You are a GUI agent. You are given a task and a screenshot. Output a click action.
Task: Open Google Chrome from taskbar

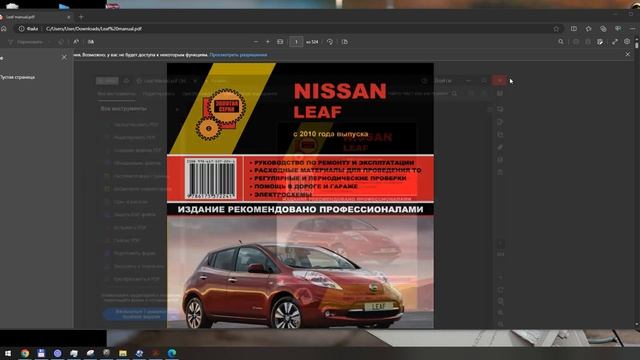pos(25,353)
